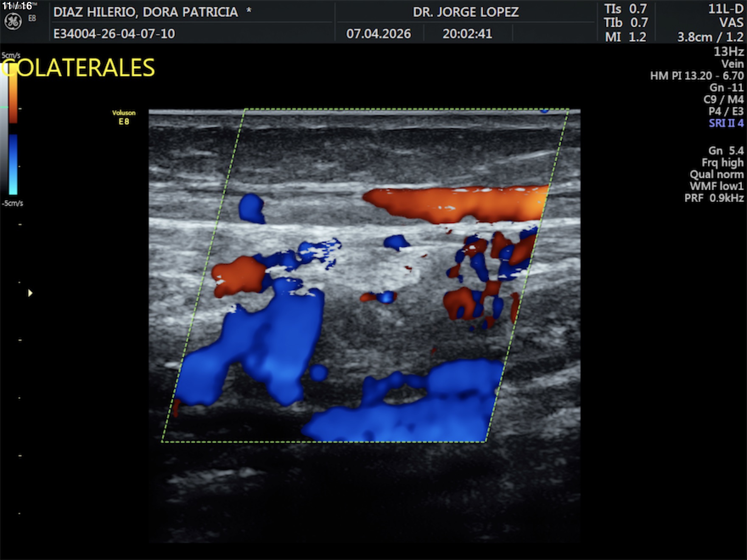Click the image counter 11 / 16
Image resolution: width=747 pixels, height=560 pixels.
coord(17,6)
